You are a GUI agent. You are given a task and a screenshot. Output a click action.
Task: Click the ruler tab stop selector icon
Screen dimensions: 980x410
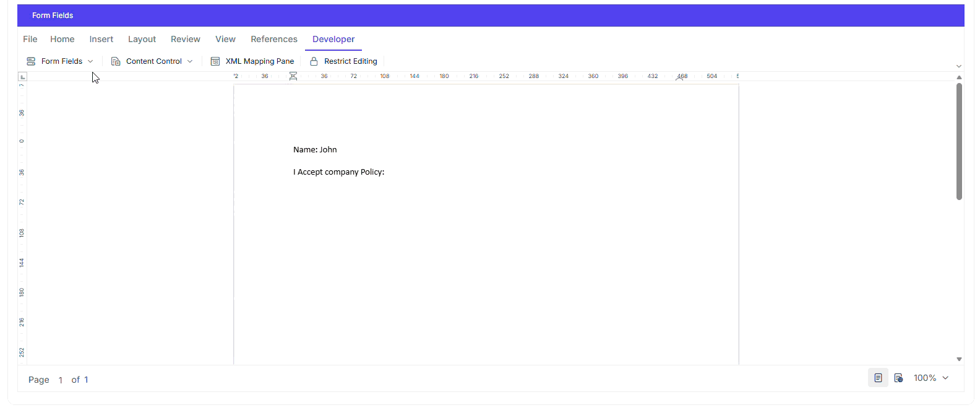pos(23,77)
